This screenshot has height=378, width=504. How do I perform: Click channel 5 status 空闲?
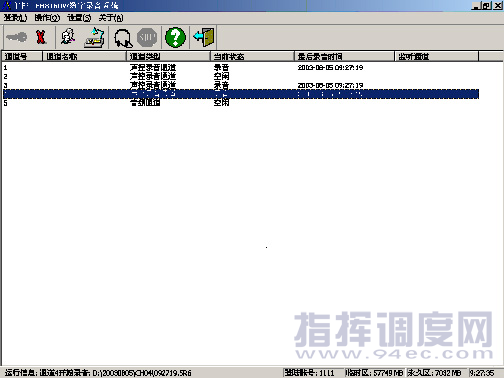[x=221, y=103]
